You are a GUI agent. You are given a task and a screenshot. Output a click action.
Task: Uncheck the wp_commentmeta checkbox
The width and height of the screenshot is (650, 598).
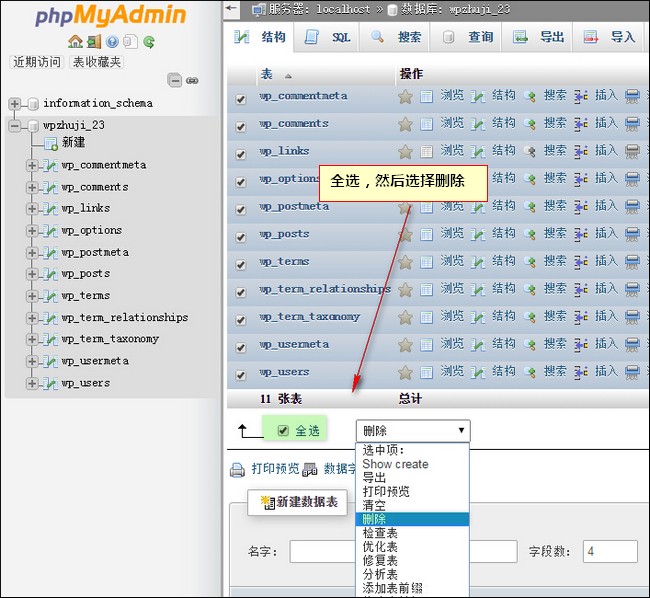point(240,99)
